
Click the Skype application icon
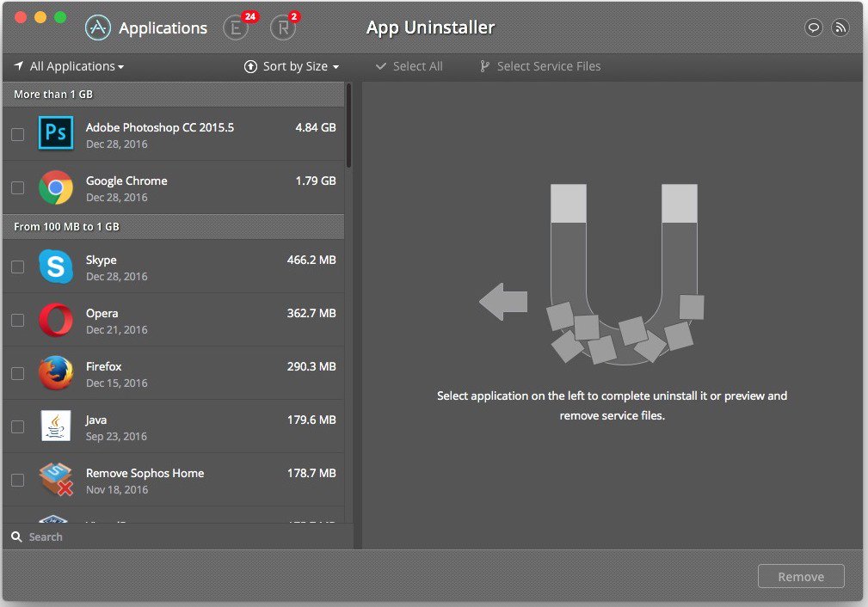point(56,267)
